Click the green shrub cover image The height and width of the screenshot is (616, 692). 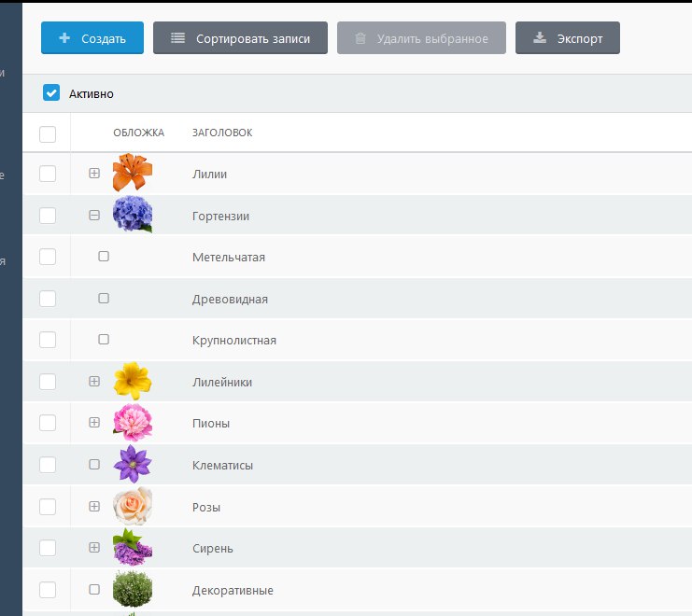pyautogui.click(x=133, y=589)
